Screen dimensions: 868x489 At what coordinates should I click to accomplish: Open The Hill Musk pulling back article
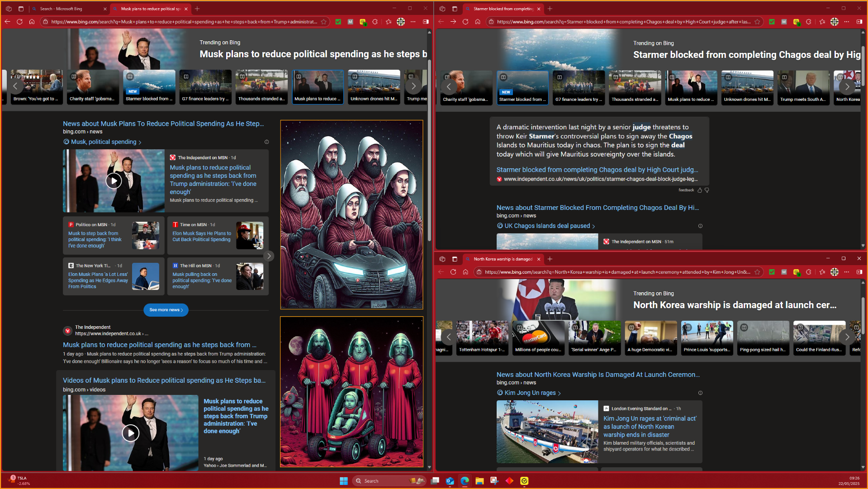point(202,280)
